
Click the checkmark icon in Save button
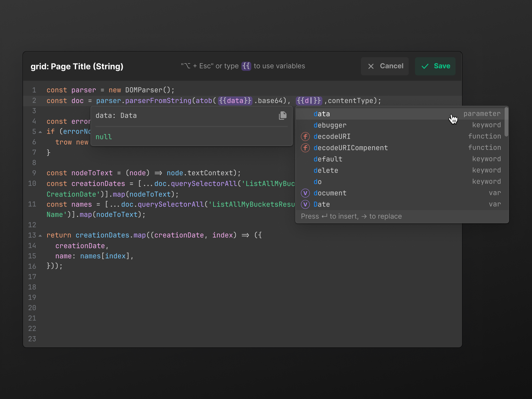(425, 66)
